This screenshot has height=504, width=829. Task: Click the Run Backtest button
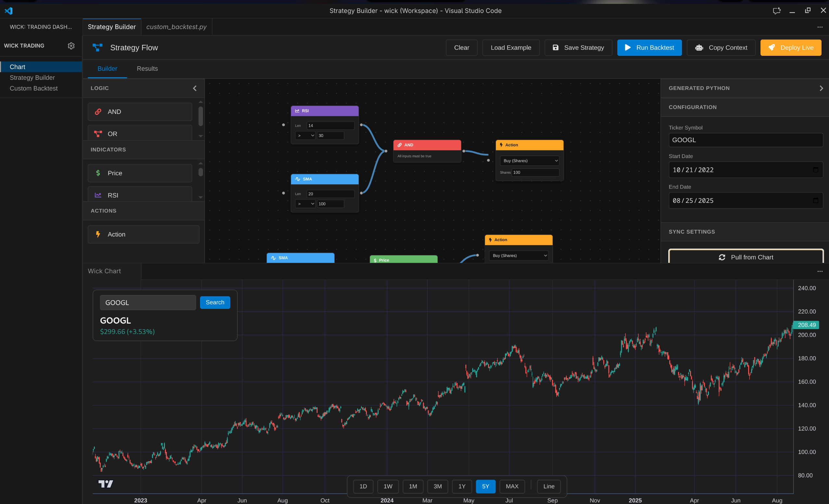[649, 48]
